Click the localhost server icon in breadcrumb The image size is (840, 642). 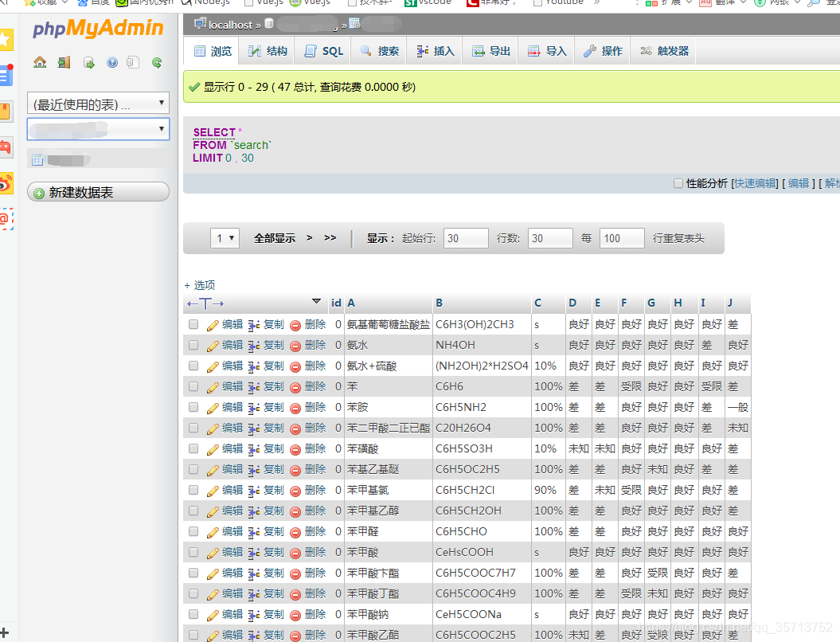(x=201, y=24)
